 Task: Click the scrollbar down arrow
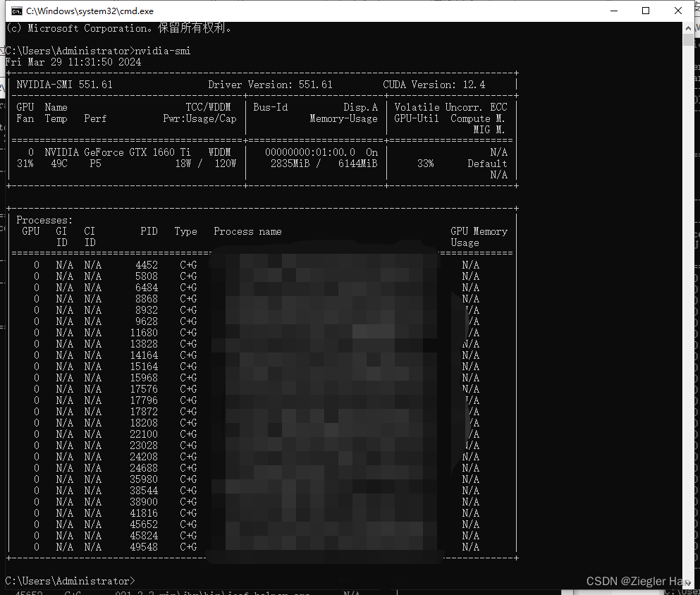point(688,582)
